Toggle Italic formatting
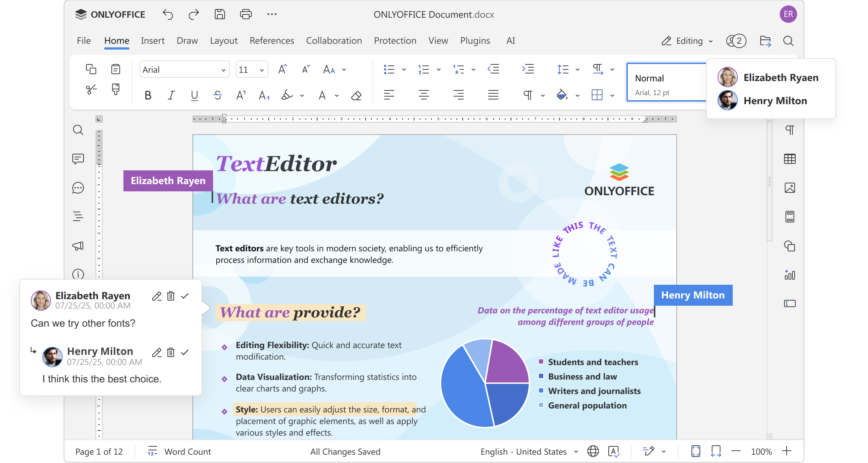This screenshot has height=463, width=868. pyautogui.click(x=171, y=95)
